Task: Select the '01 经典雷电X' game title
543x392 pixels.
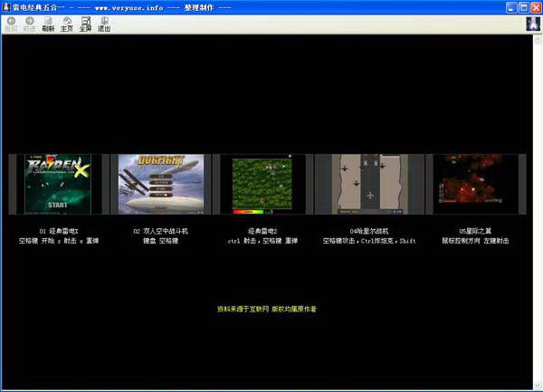Action: click(59, 231)
